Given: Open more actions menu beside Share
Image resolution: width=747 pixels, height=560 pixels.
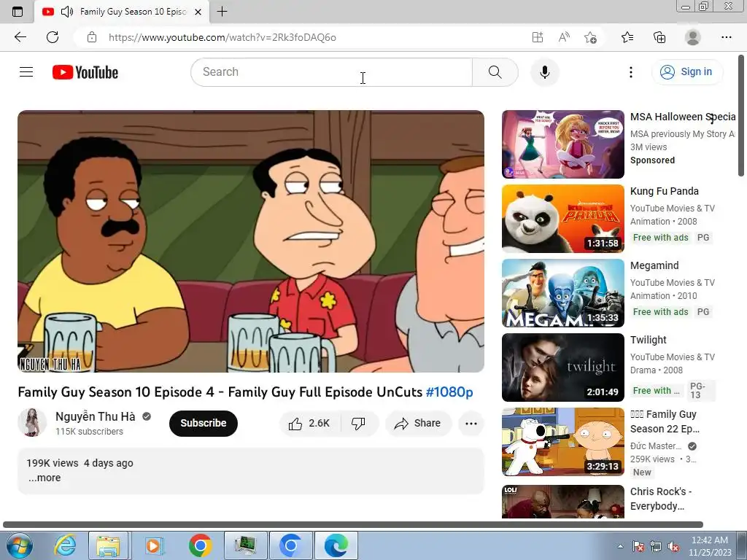Looking at the screenshot, I should tap(471, 424).
